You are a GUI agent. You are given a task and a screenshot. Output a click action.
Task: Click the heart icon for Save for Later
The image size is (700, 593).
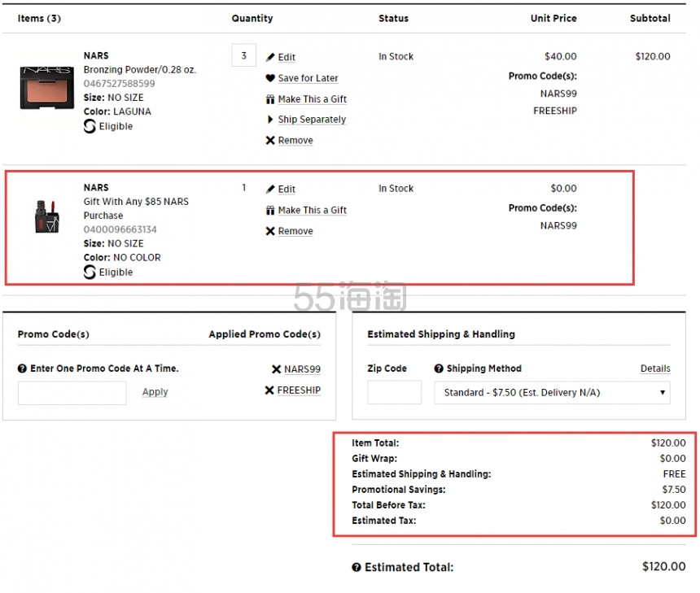click(270, 78)
